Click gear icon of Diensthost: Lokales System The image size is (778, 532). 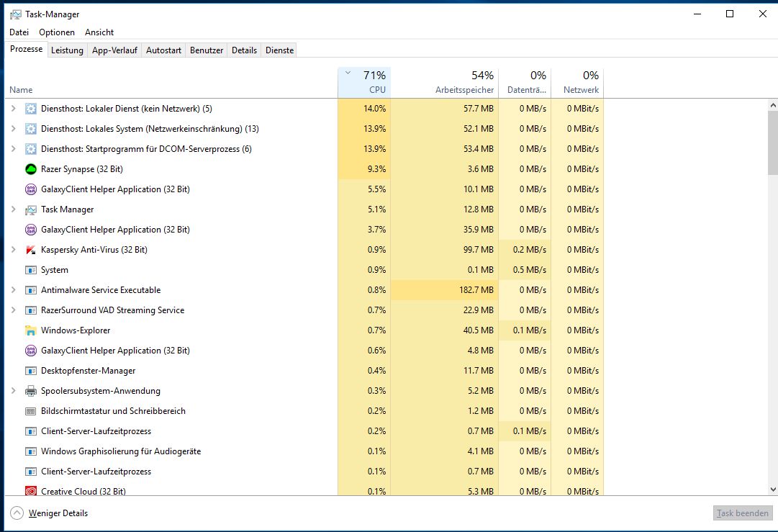(x=31, y=129)
